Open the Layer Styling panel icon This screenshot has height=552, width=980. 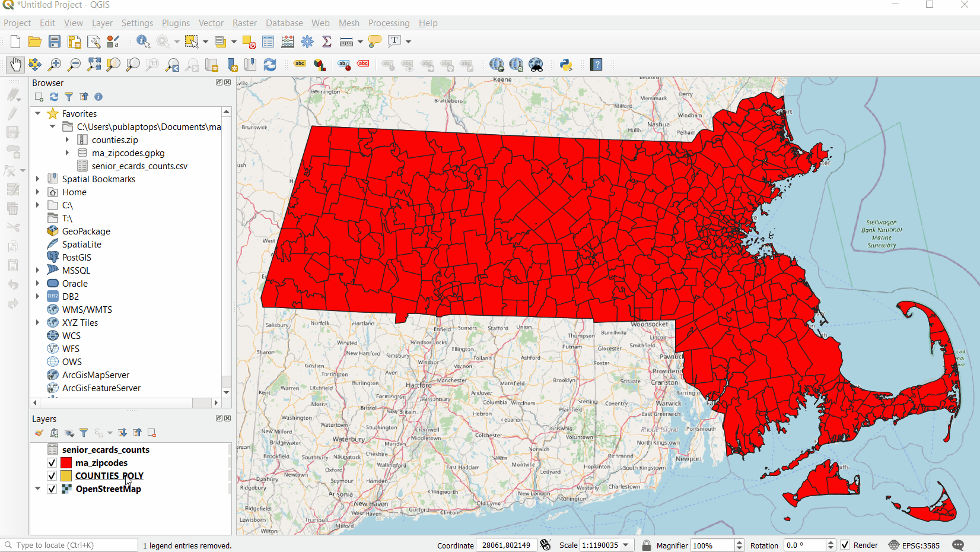[x=39, y=433]
